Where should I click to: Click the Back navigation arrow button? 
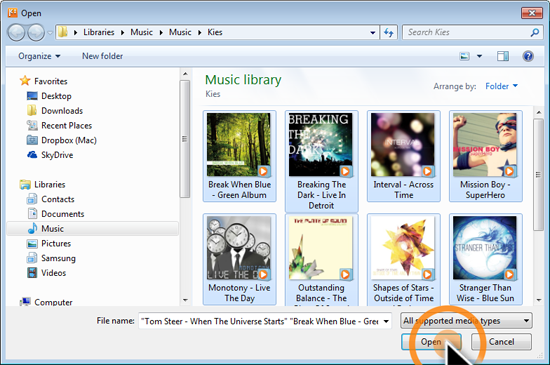(x=16, y=33)
